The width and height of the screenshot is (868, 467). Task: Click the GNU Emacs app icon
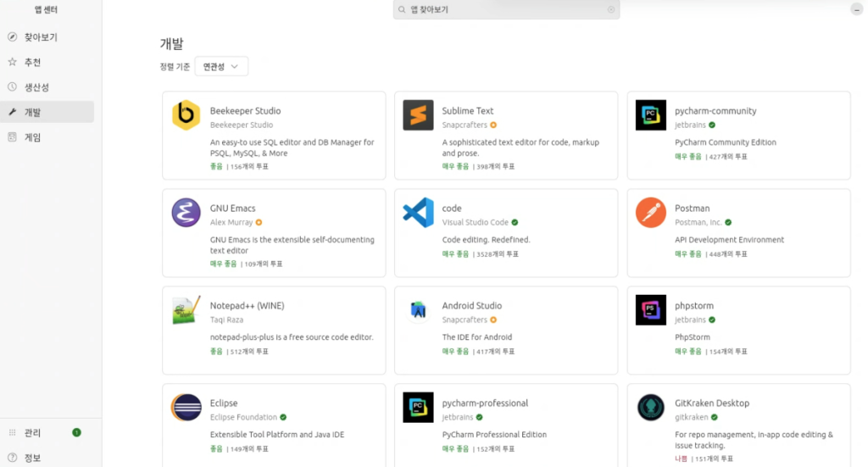pyautogui.click(x=186, y=213)
